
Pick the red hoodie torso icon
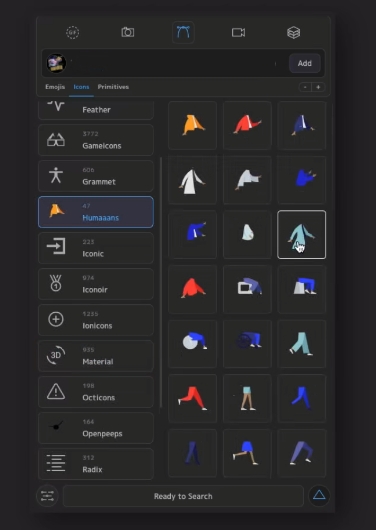click(x=192, y=289)
